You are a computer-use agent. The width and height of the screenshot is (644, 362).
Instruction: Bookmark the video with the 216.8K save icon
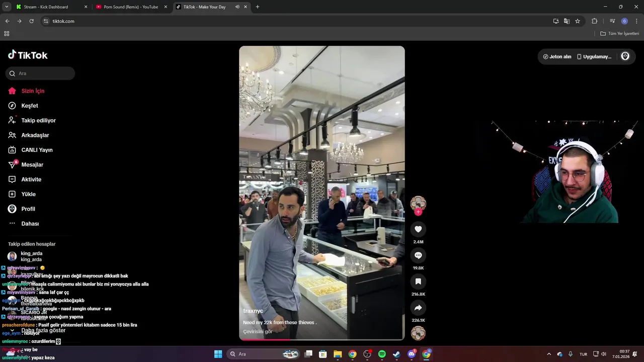coord(418,282)
